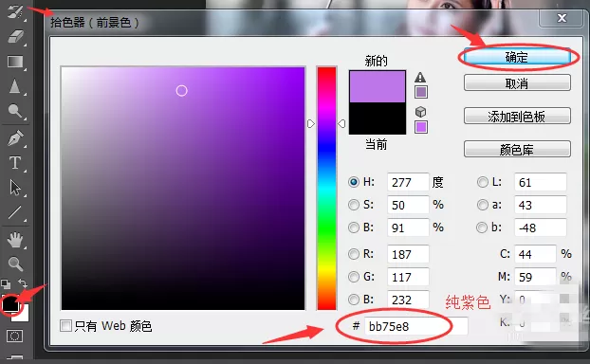Click the brightness field showing 91
590x364 pixels.
pos(408,227)
